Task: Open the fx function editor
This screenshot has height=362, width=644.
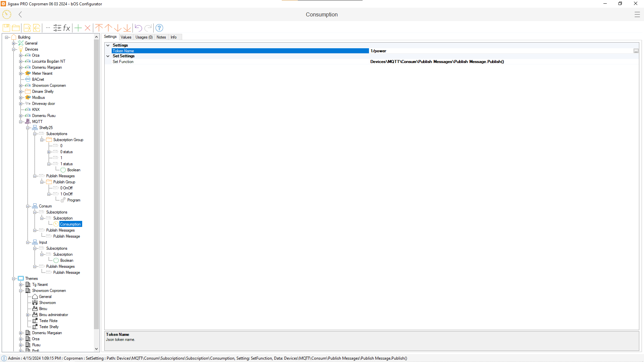Action: coord(67,28)
